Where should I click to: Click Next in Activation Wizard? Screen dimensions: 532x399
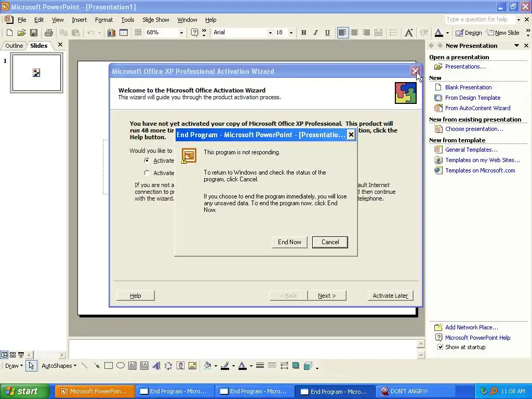(327, 296)
